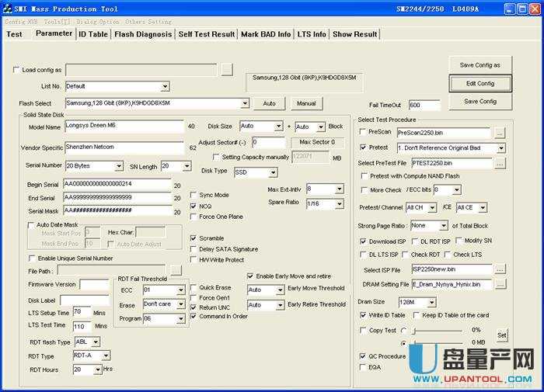Click browse button beside File Path field
The height and width of the screenshot is (392, 544).
(x=176, y=270)
